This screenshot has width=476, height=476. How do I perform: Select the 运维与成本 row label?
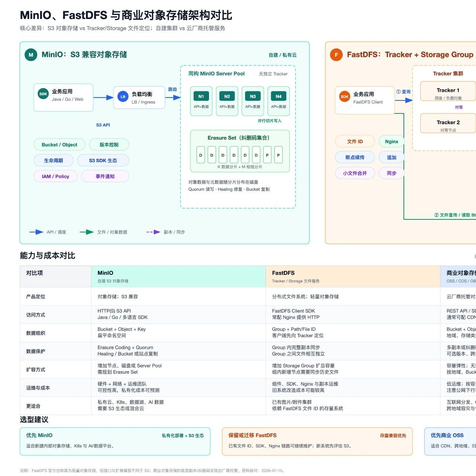pos(38,387)
